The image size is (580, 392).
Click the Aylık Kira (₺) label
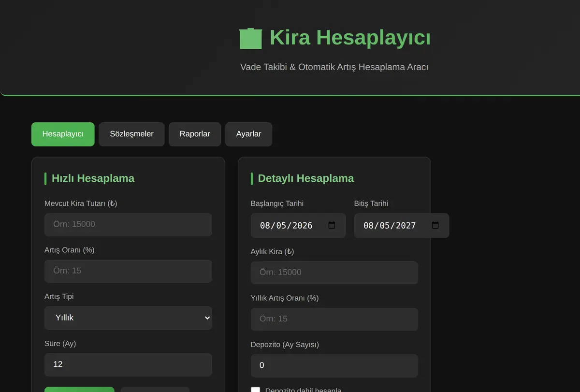pyautogui.click(x=272, y=251)
